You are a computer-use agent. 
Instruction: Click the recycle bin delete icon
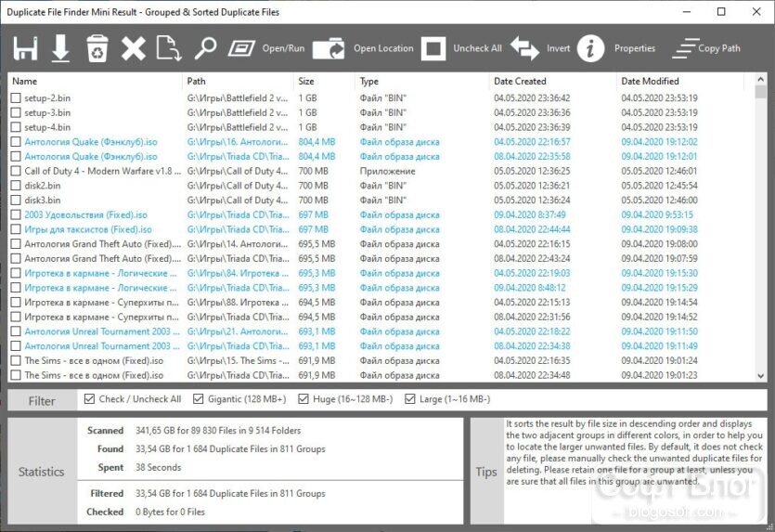(97, 48)
